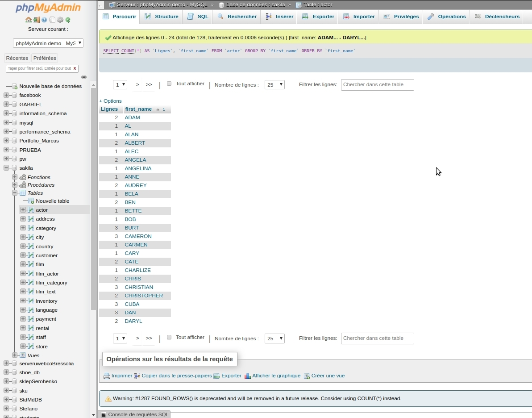Click the Récentes button
Screen dimensions: 532x418
(17, 58)
